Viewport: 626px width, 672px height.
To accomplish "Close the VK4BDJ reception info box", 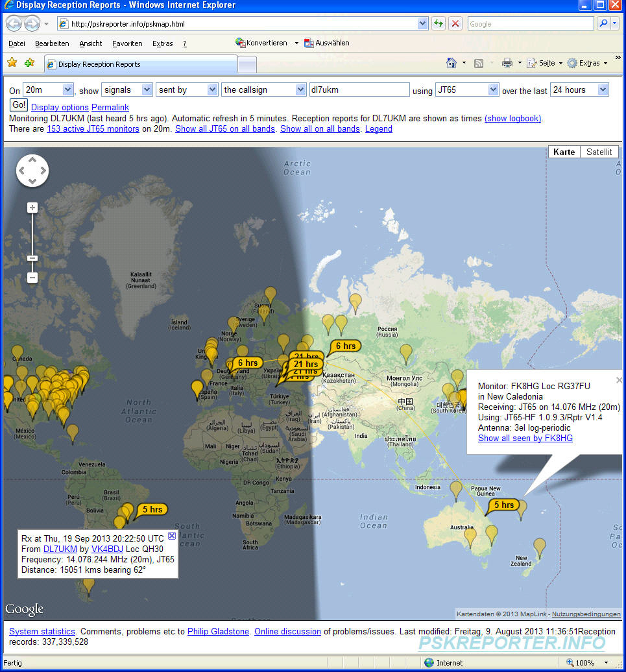I will pyautogui.click(x=171, y=536).
